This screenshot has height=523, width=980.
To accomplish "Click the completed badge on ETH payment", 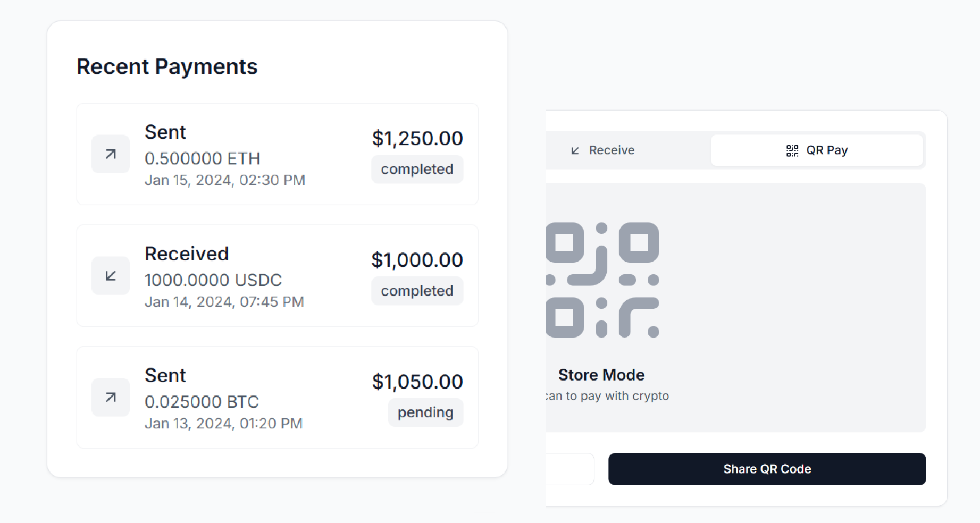I will (x=417, y=169).
